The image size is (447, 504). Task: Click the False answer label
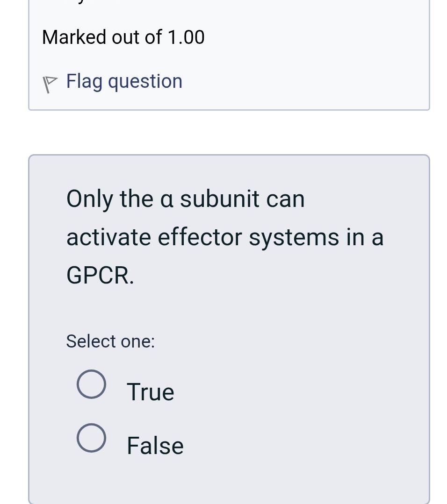[x=155, y=446]
